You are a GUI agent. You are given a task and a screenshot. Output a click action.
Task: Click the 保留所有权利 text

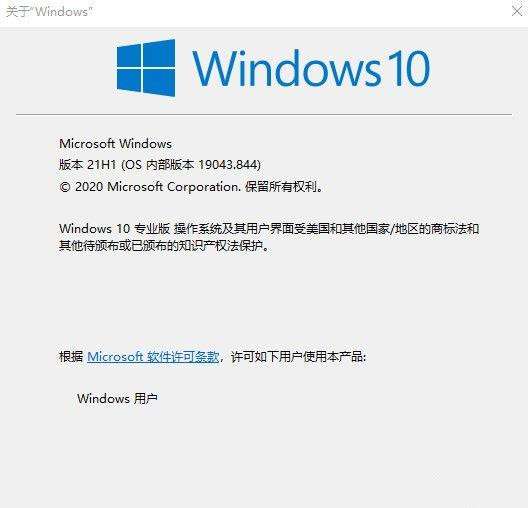280,187
